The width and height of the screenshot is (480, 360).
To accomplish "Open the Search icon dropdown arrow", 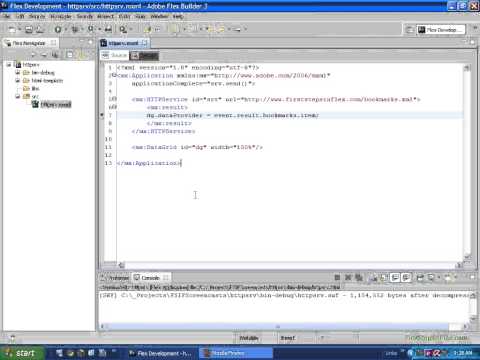I will [x=130, y=30].
